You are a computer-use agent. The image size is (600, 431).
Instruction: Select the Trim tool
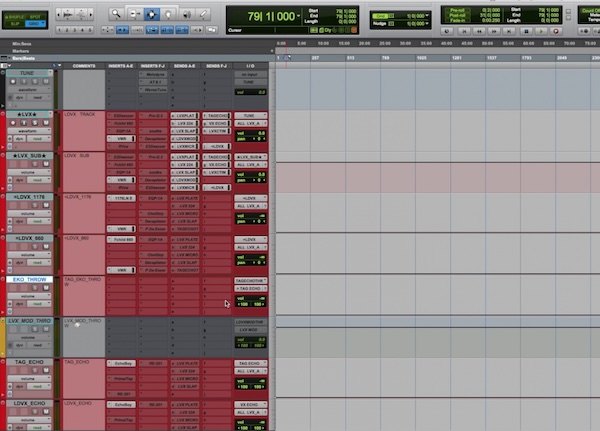[x=135, y=14]
